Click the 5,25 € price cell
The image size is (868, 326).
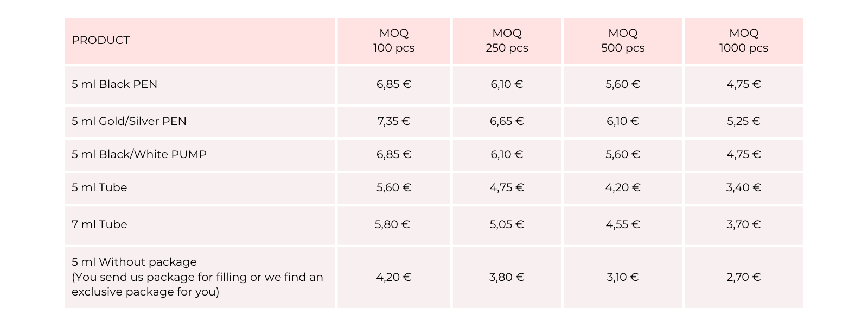tap(744, 121)
